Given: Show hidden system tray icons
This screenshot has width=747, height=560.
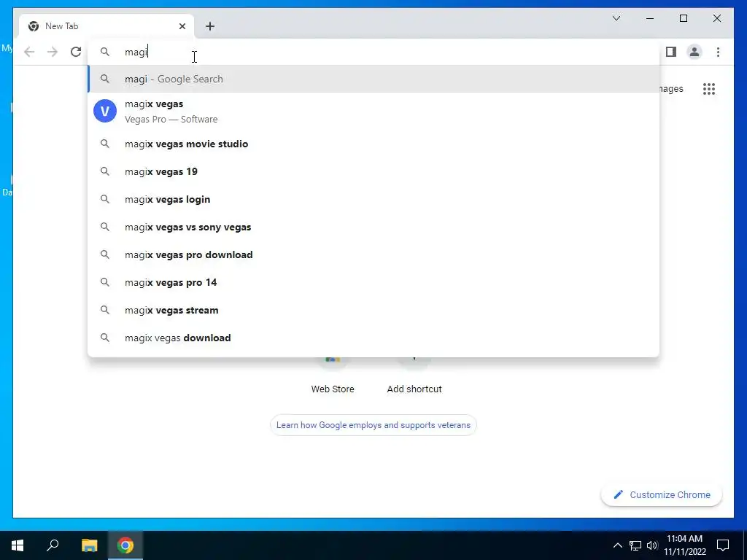Looking at the screenshot, I should pyautogui.click(x=617, y=545).
